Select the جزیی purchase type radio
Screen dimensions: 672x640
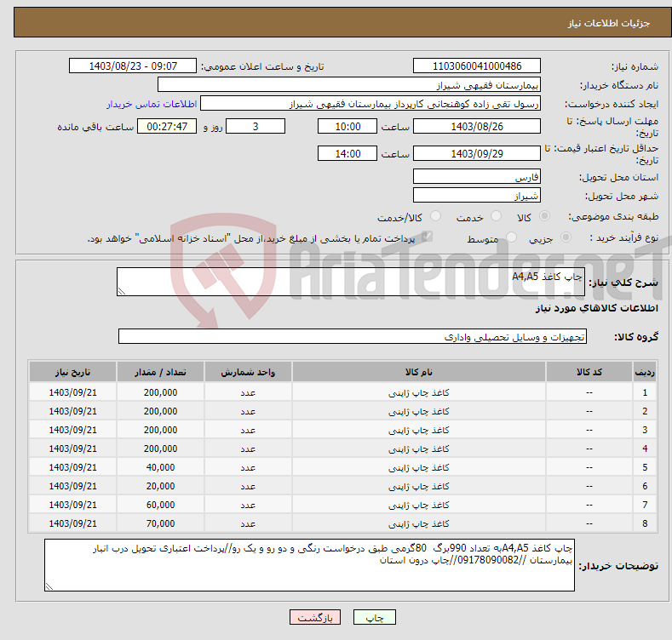(566, 237)
